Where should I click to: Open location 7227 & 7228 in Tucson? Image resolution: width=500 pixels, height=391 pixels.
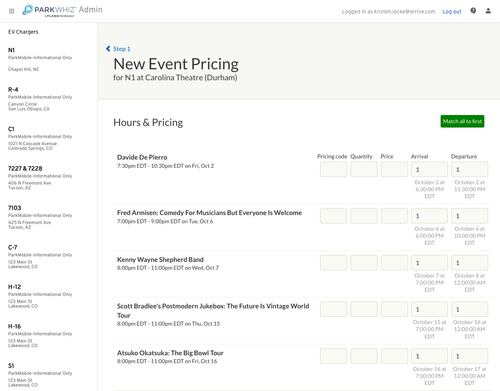pos(40,178)
